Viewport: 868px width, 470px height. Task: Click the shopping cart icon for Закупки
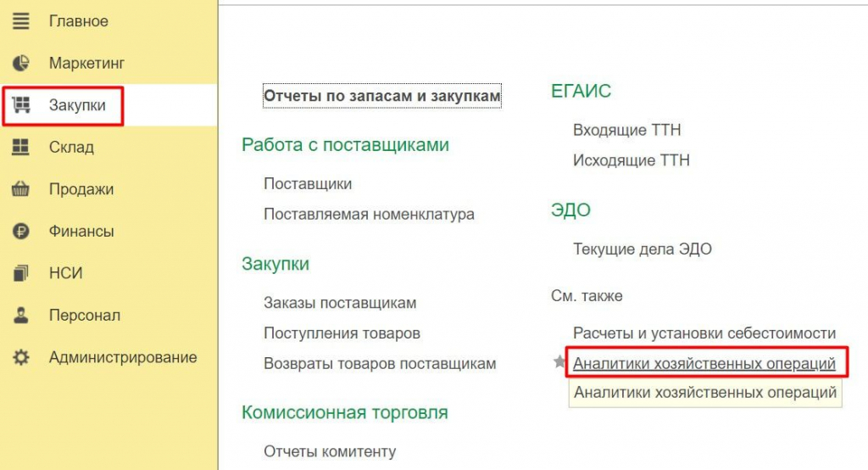21,104
